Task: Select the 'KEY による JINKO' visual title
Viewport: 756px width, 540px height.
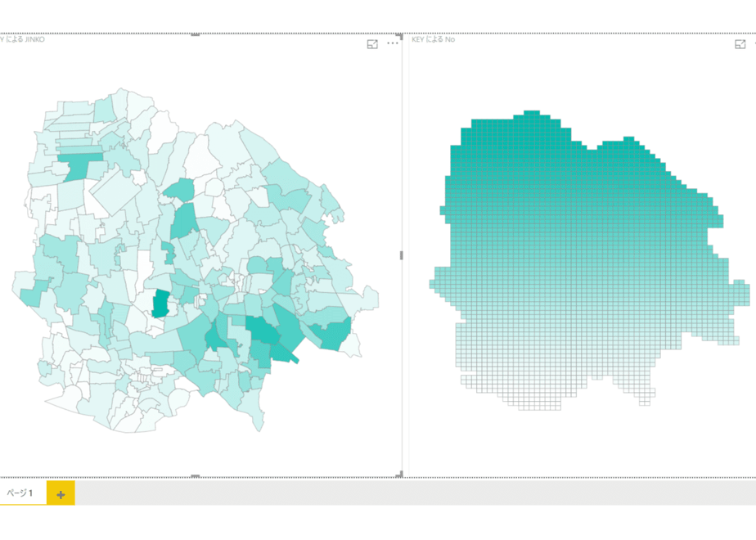Action: (22, 39)
